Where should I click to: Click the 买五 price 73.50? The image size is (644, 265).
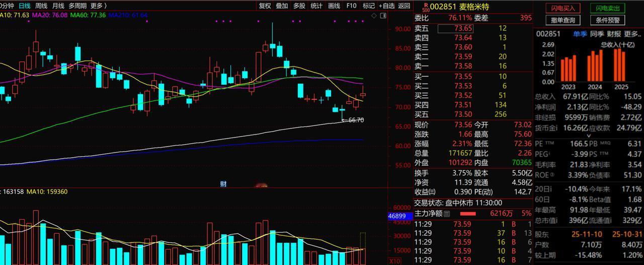point(463,114)
